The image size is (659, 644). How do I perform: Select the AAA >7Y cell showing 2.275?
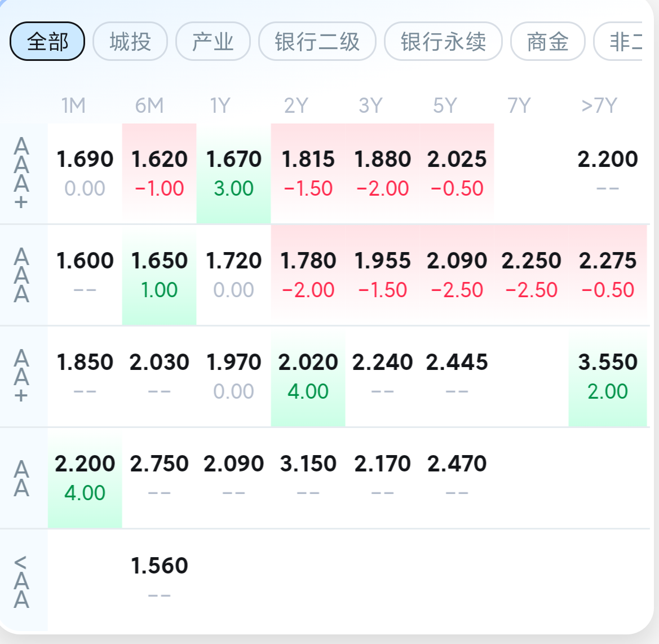[x=607, y=275]
